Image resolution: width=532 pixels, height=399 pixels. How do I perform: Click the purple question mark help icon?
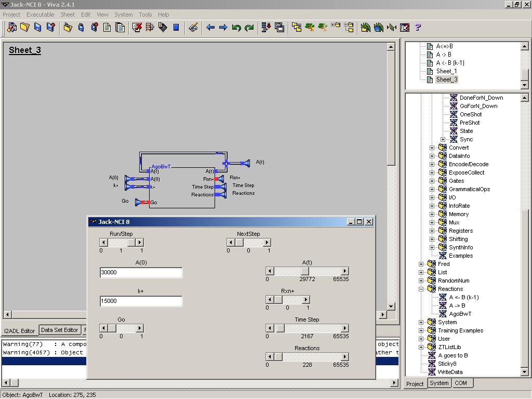tap(418, 27)
